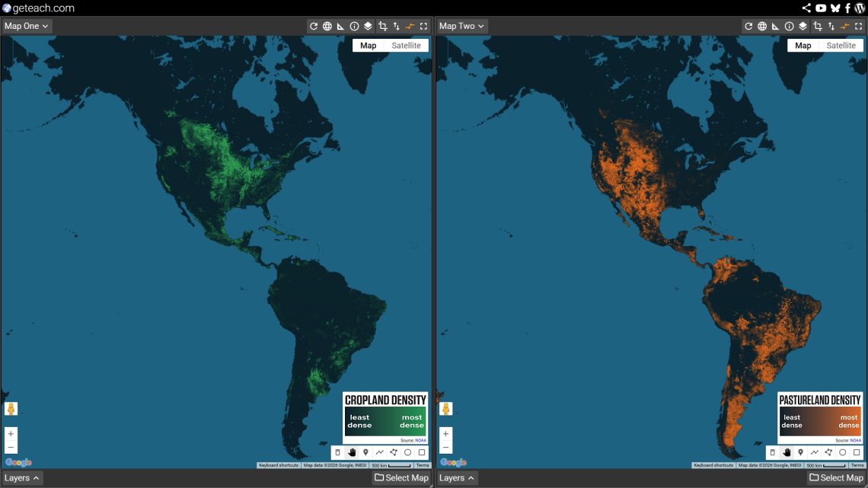Open the Map Two dropdown

(x=461, y=26)
